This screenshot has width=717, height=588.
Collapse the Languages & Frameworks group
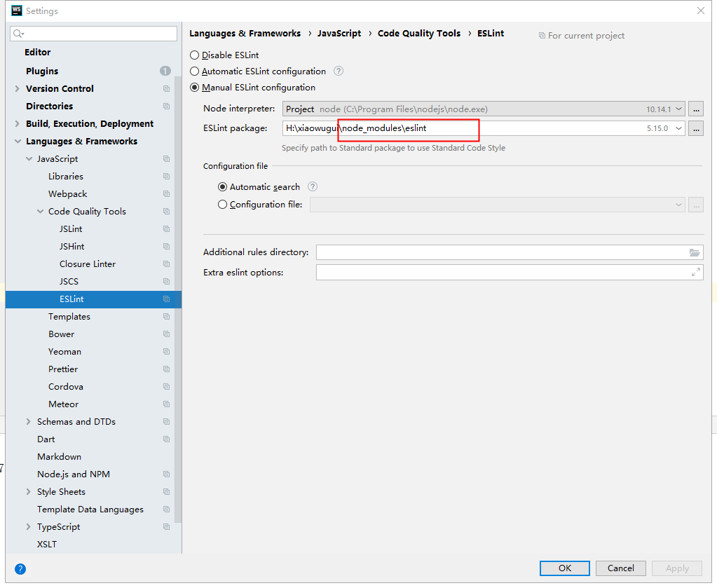point(18,142)
